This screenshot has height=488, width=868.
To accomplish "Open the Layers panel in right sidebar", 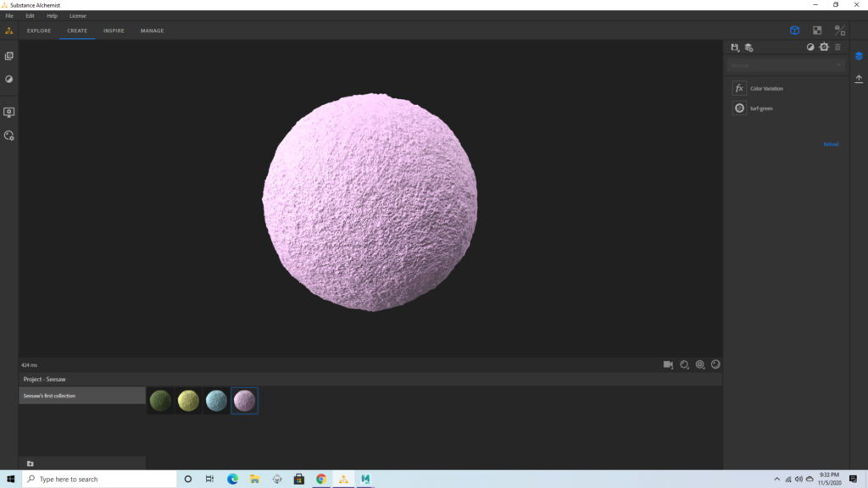I will [x=859, y=56].
